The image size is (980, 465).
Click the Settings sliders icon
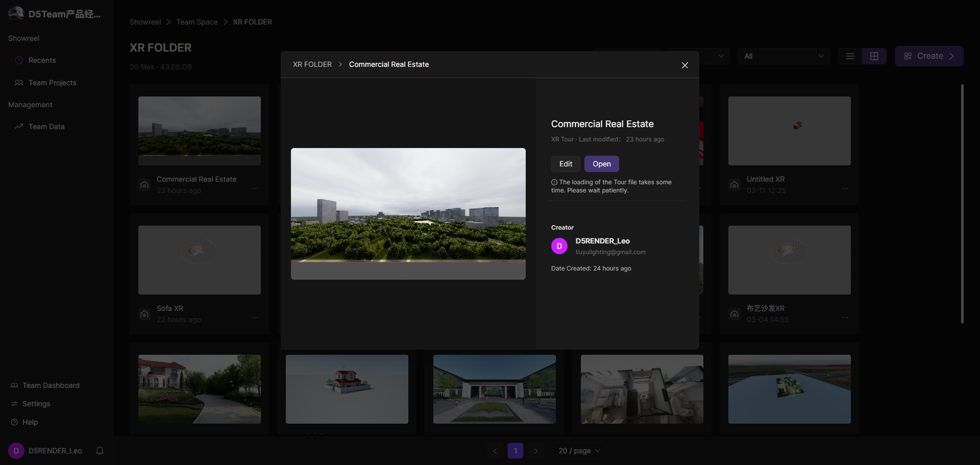pos(14,404)
